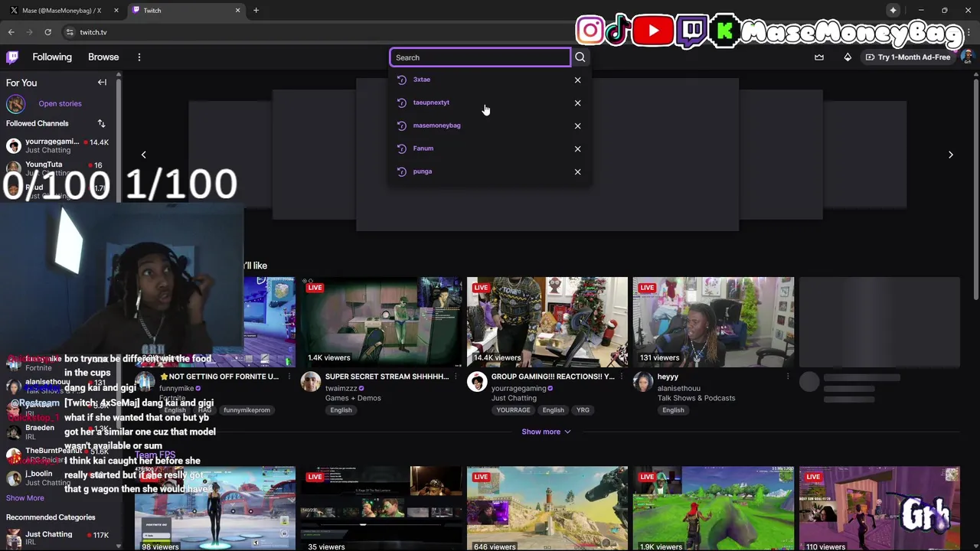980x551 pixels.
Task: Open options for heyyy stream card
Action: click(788, 377)
